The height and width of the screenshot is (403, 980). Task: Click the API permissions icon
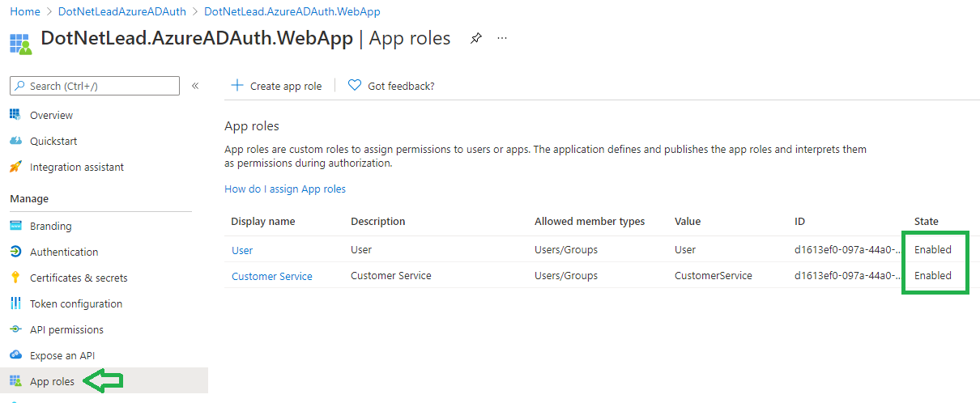(15, 329)
